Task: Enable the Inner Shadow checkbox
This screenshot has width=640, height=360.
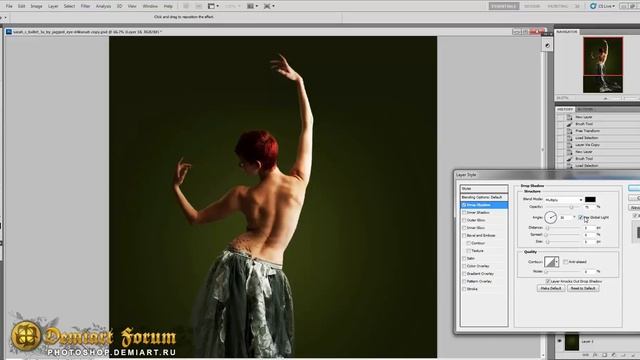Action: coord(464,213)
